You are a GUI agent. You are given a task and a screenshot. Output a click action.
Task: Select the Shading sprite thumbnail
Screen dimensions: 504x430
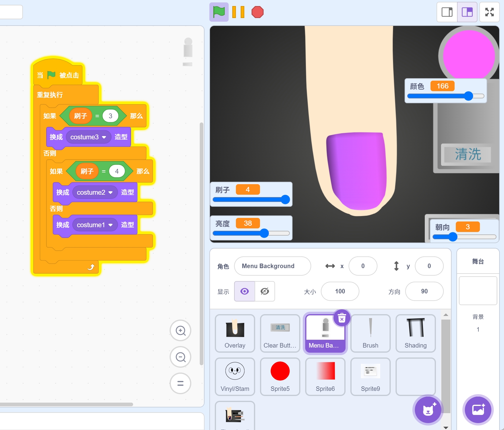pos(415,333)
